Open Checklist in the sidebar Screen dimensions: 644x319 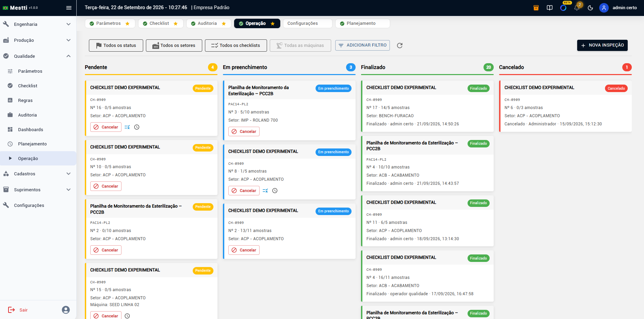(38, 86)
